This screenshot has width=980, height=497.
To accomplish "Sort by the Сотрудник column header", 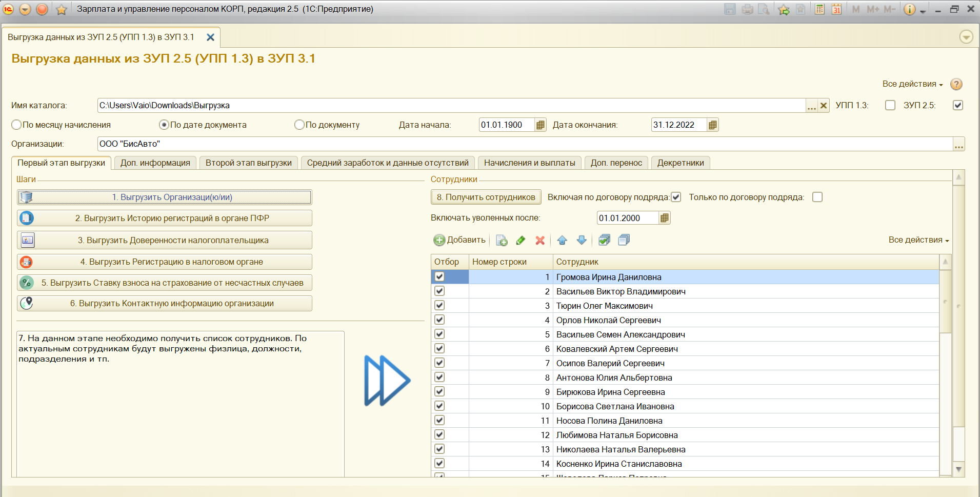I will point(746,262).
